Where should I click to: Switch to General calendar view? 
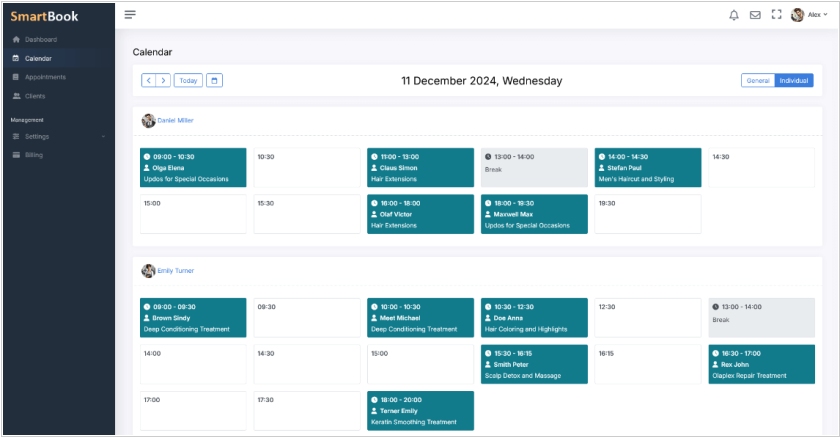point(757,80)
